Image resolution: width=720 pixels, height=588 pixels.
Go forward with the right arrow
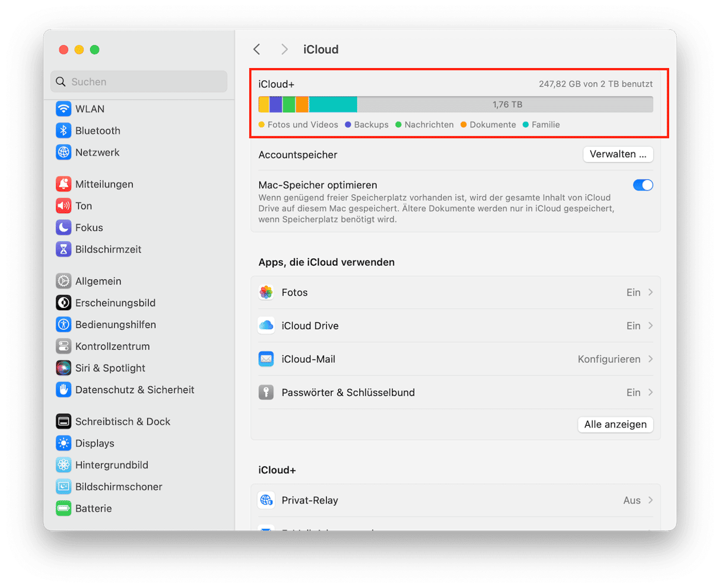coord(285,49)
